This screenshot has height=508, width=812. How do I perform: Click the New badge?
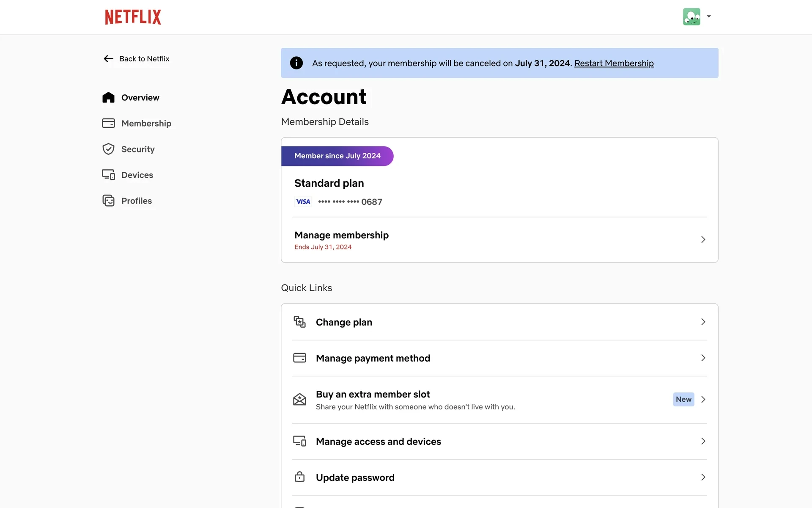tap(683, 399)
